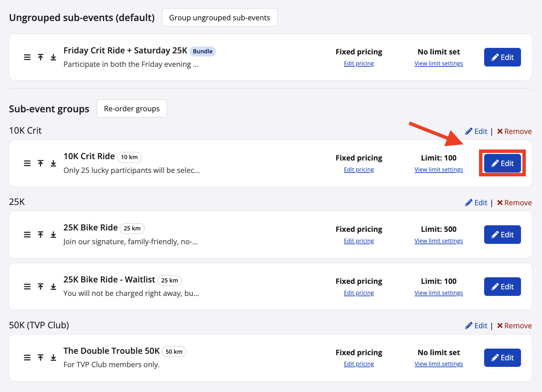View limit settings for 10K Crit Ride
The image size is (542, 392).
438,169
